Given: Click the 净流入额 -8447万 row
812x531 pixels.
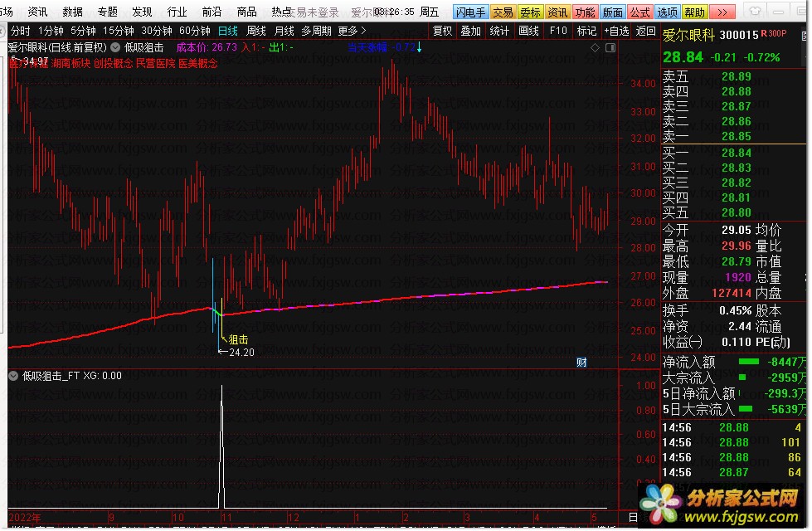Looking at the screenshot, I should click(734, 362).
